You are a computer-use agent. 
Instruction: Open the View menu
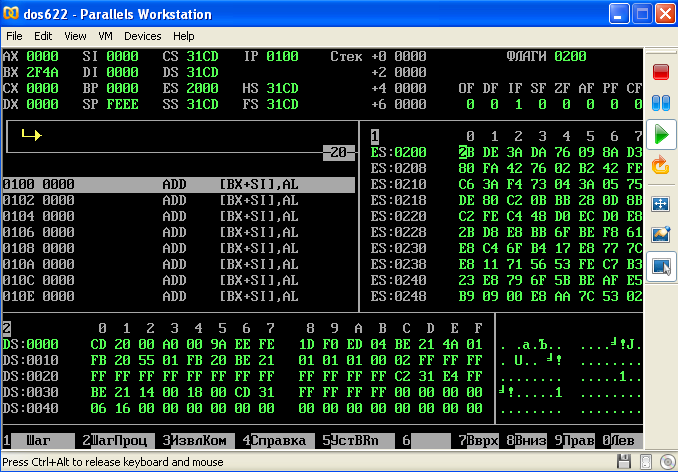coord(75,36)
